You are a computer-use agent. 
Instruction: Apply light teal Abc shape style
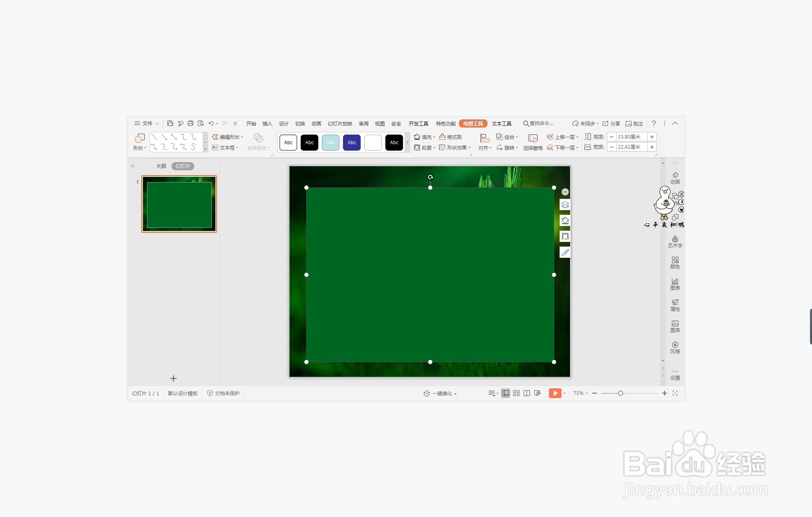coord(331,143)
